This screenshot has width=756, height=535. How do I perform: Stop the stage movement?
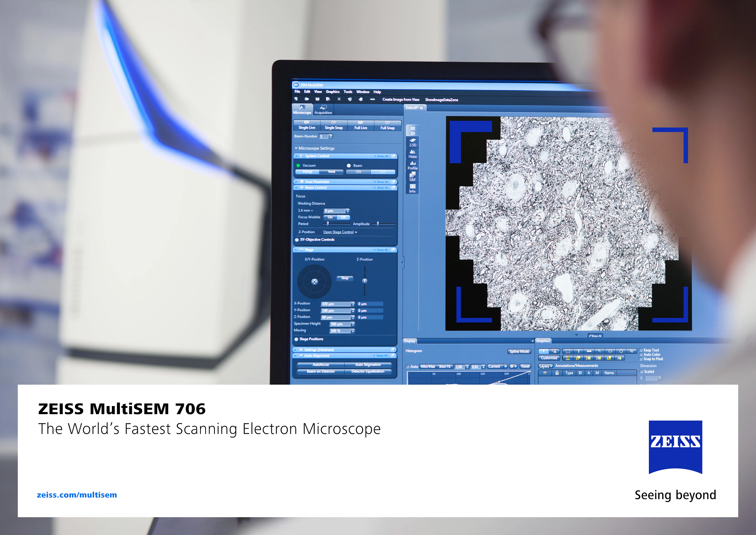pyautogui.click(x=345, y=278)
